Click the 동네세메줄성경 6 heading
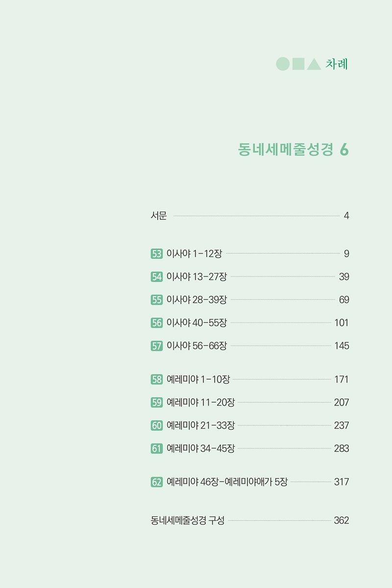The width and height of the screenshot is (392, 588). tap(294, 150)
